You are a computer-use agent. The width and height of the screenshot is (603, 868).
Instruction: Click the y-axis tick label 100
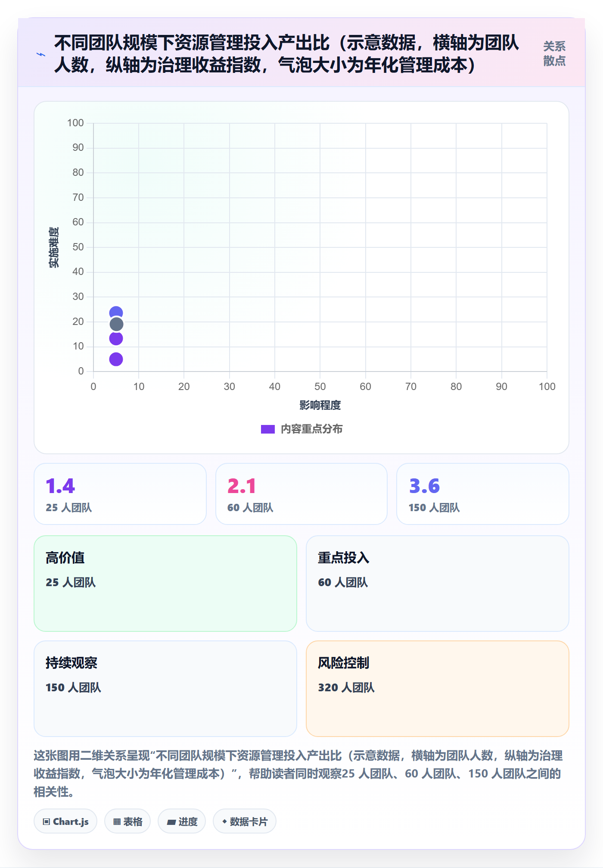(75, 123)
